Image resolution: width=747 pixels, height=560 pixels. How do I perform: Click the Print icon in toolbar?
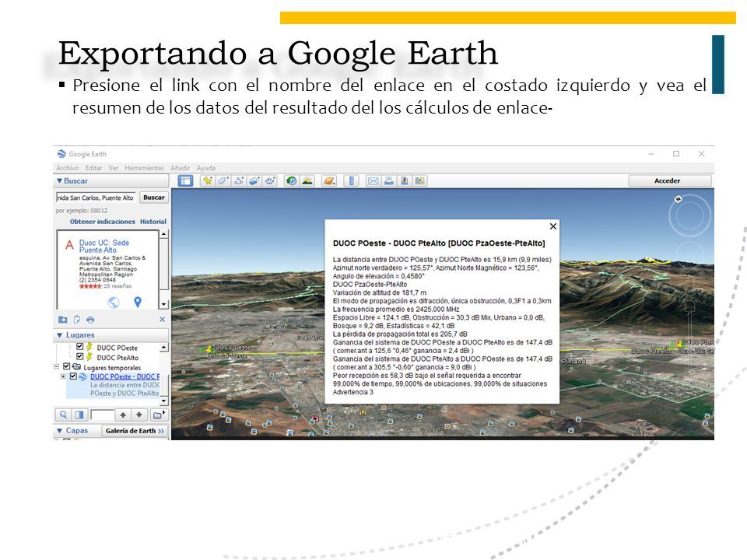[389, 181]
